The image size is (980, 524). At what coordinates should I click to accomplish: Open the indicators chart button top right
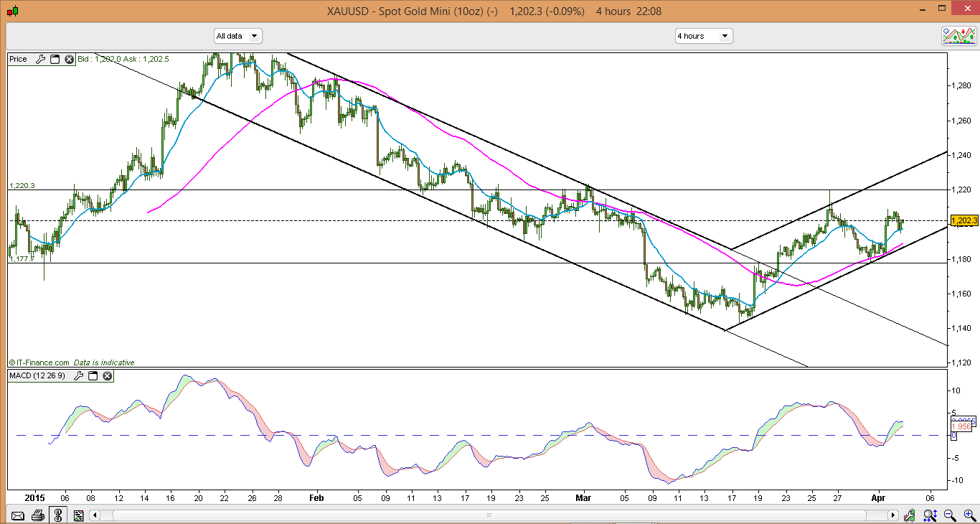tap(958, 36)
